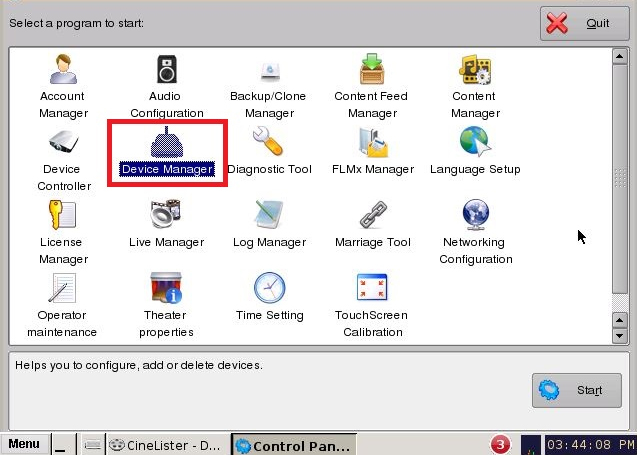637x455 pixels.
Task: Click the vertical scrollbar thumb
Action: [620, 179]
